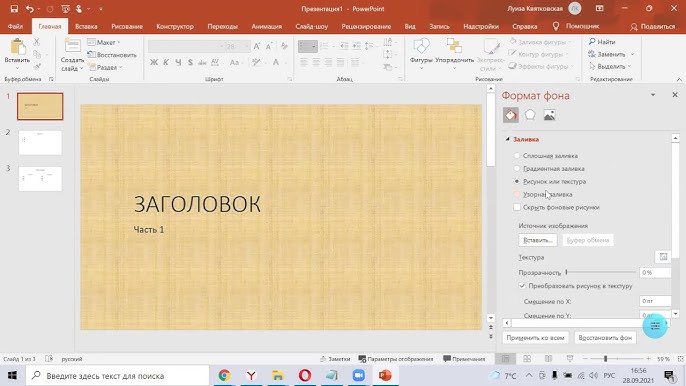Start slideshow from status bar icon
This screenshot has width=686, height=386.
click(570, 359)
